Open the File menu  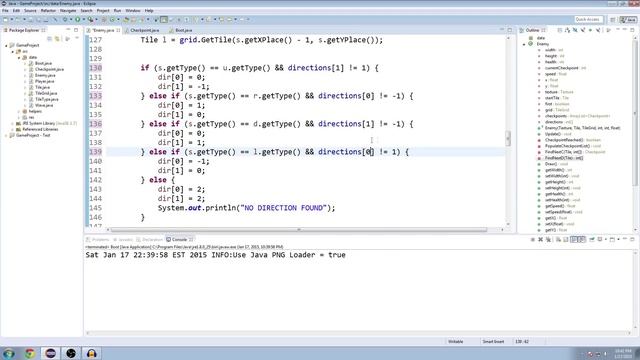pyautogui.click(x=5, y=11)
